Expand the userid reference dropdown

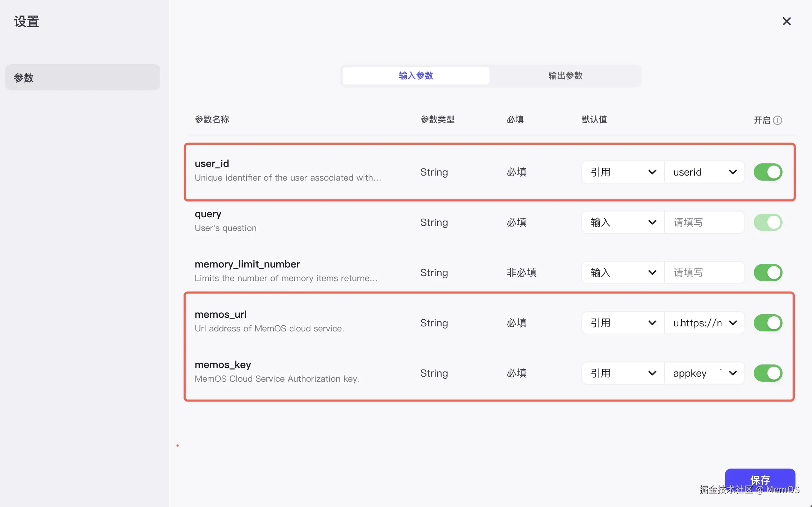(704, 172)
